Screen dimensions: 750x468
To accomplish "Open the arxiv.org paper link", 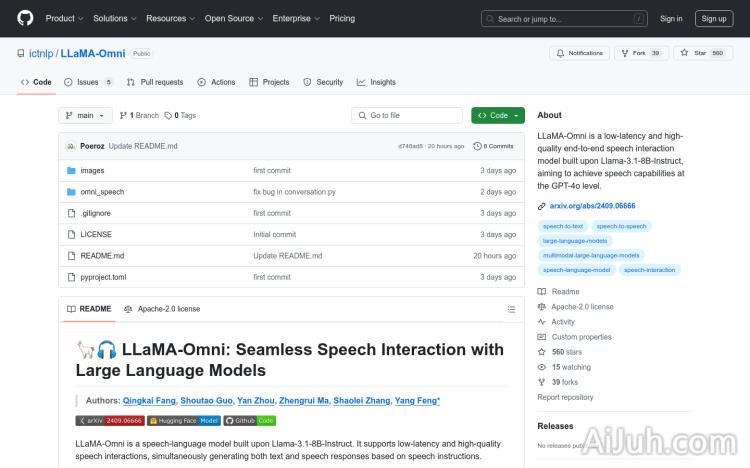I will coord(592,206).
